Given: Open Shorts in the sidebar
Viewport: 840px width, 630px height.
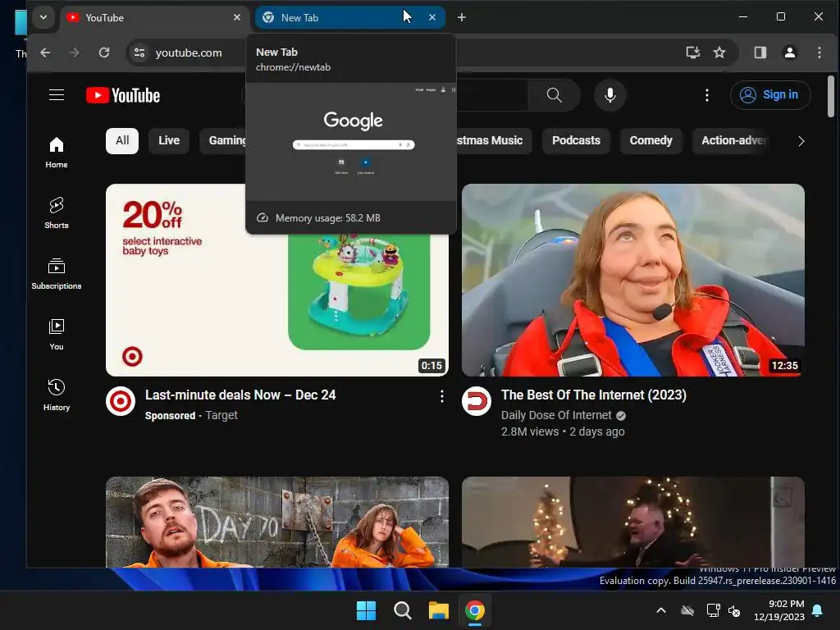Looking at the screenshot, I should tap(57, 212).
